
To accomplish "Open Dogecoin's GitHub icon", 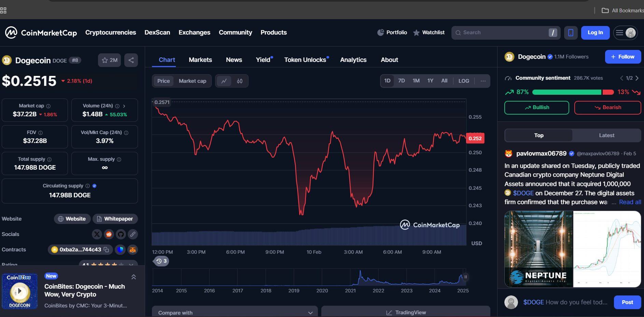I will tap(121, 234).
